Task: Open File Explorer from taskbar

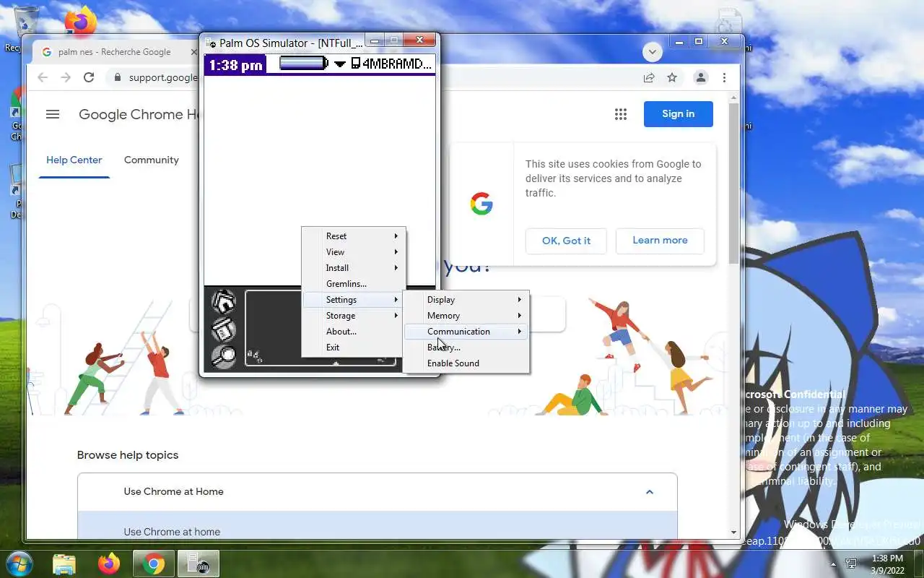Action: 64,564
